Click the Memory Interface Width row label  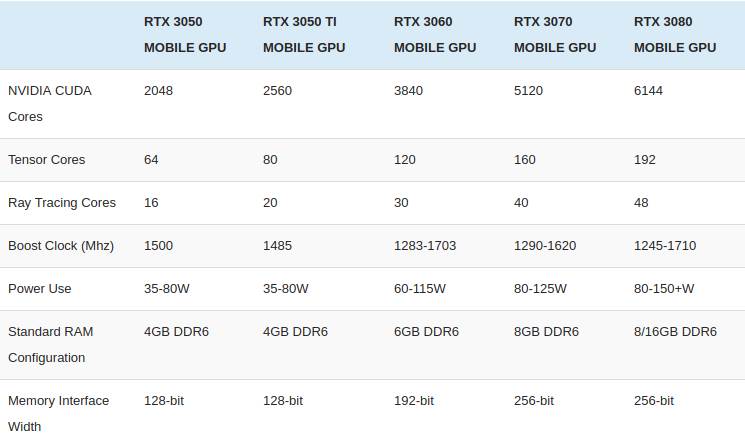coord(58,413)
